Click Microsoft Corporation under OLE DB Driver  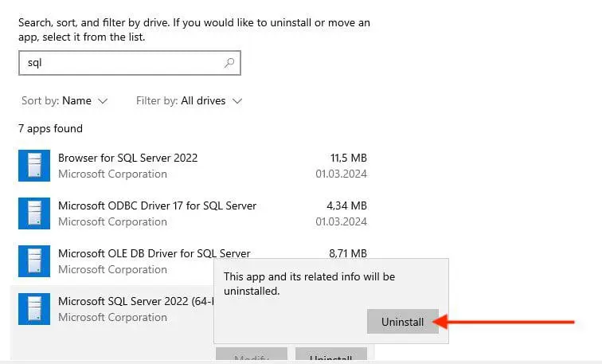[112, 269]
